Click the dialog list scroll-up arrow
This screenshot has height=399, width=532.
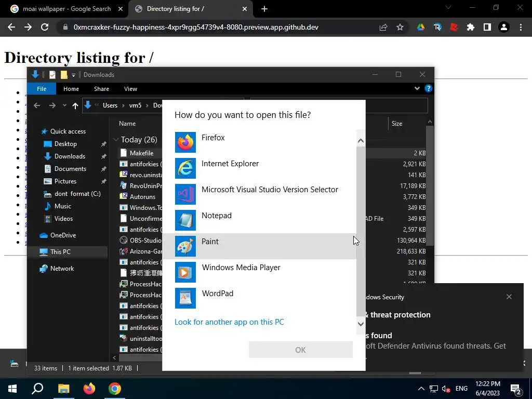pos(361,141)
